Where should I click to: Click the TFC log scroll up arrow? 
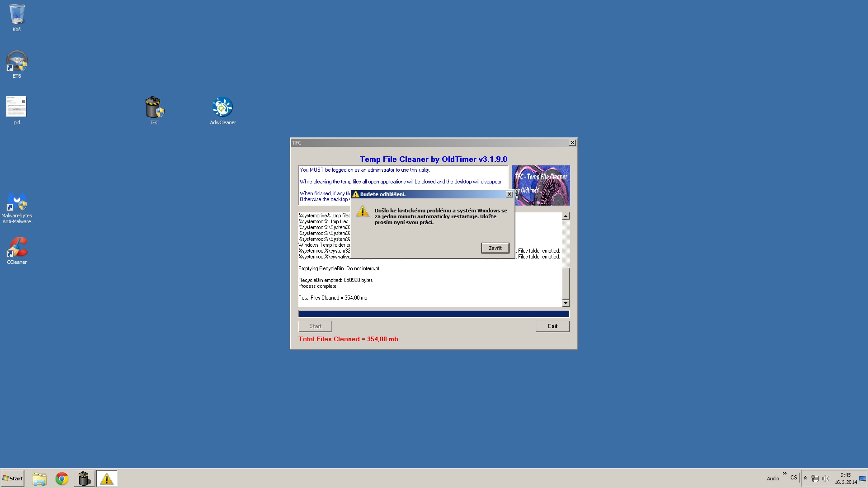tap(566, 216)
